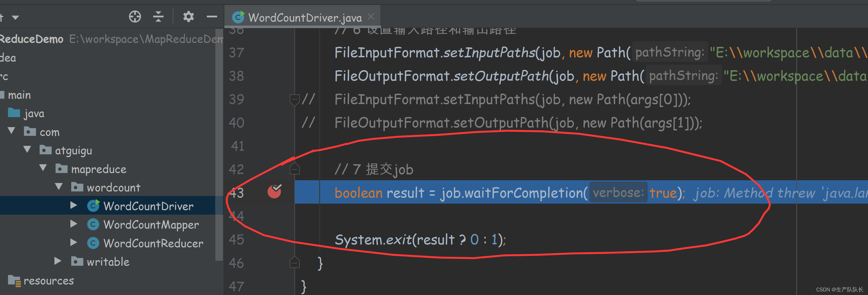This screenshot has width=868, height=295.
Task: Click the writable package folder icon
Action: point(77,261)
